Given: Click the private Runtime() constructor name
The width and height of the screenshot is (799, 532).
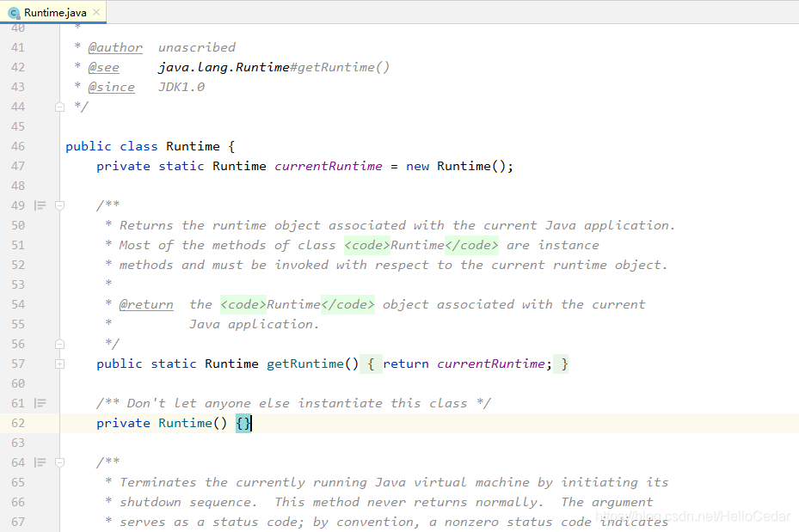Looking at the screenshot, I should (185, 423).
